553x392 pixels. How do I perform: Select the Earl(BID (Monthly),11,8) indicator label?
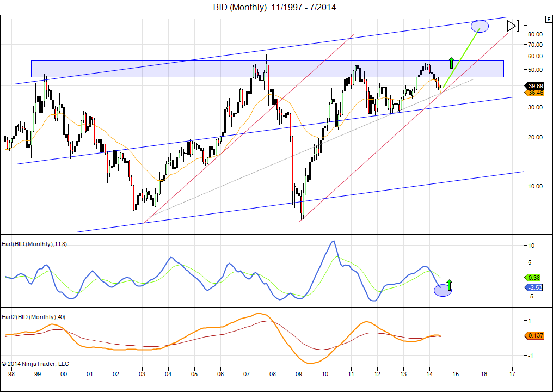[35, 244]
